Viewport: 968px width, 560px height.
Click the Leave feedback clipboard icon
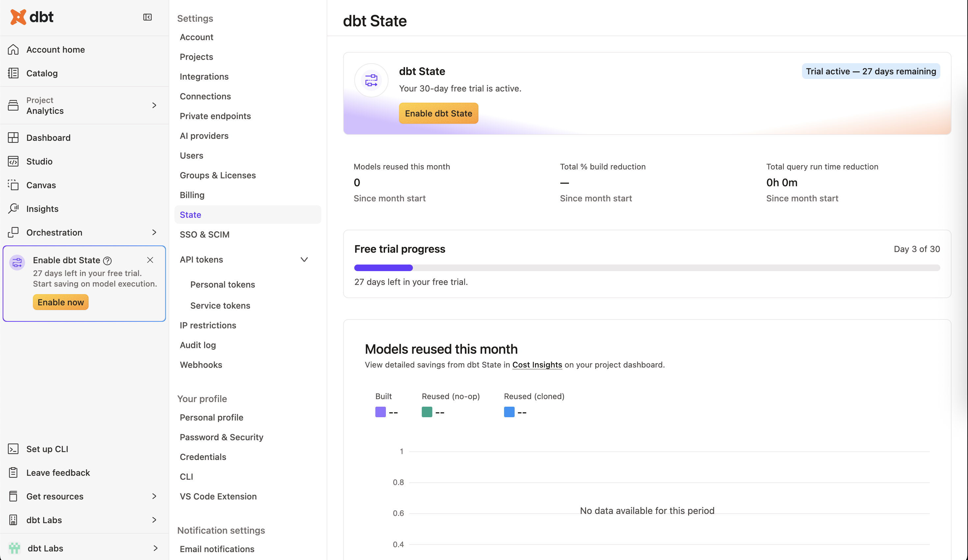[x=13, y=473]
